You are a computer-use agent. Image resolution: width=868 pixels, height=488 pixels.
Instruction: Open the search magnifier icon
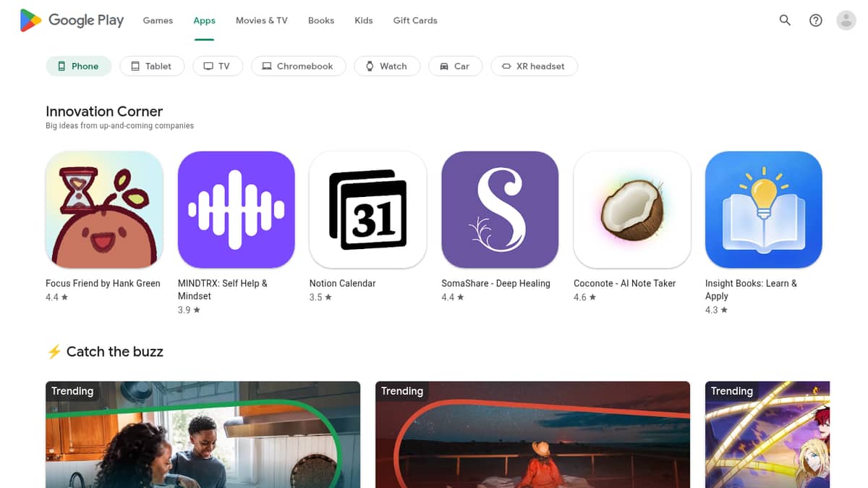[785, 20]
